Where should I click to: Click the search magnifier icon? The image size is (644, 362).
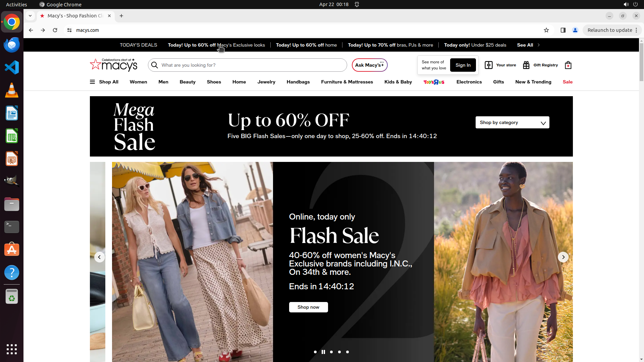pos(155,65)
